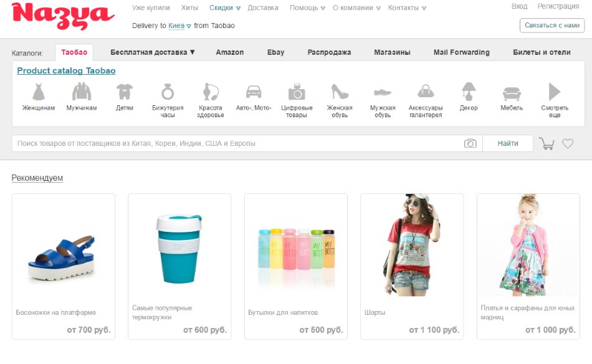Viewport: 592px width, 364px height.
Task: Click the Найти search button
Action: 508,143
